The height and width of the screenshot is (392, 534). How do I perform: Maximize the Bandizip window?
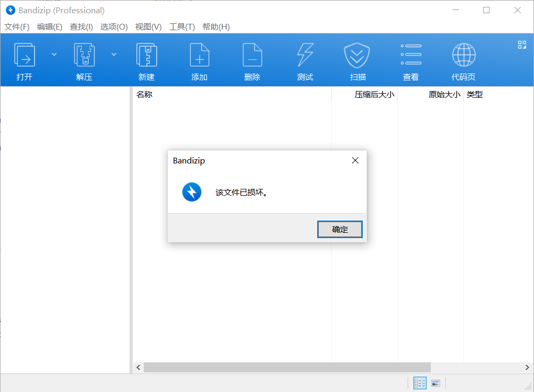tap(486, 10)
